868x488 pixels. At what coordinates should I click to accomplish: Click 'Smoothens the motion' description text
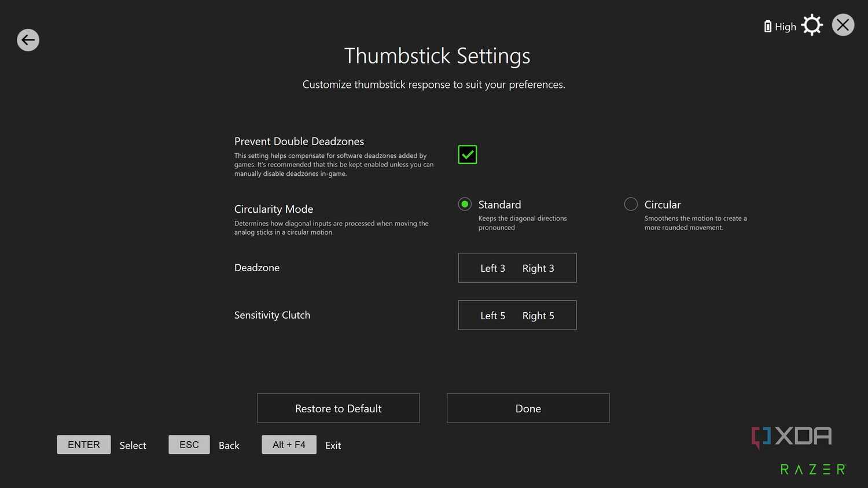pyautogui.click(x=696, y=223)
